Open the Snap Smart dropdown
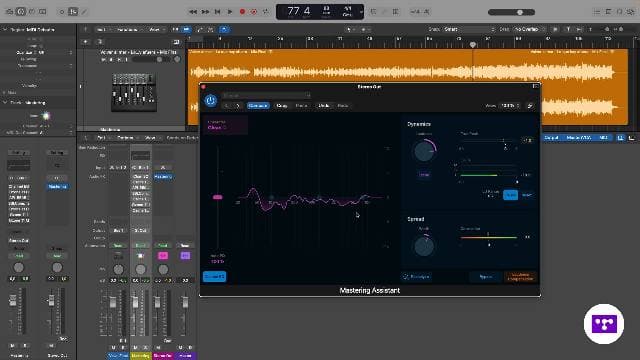This screenshot has height=360, width=640. click(x=469, y=29)
